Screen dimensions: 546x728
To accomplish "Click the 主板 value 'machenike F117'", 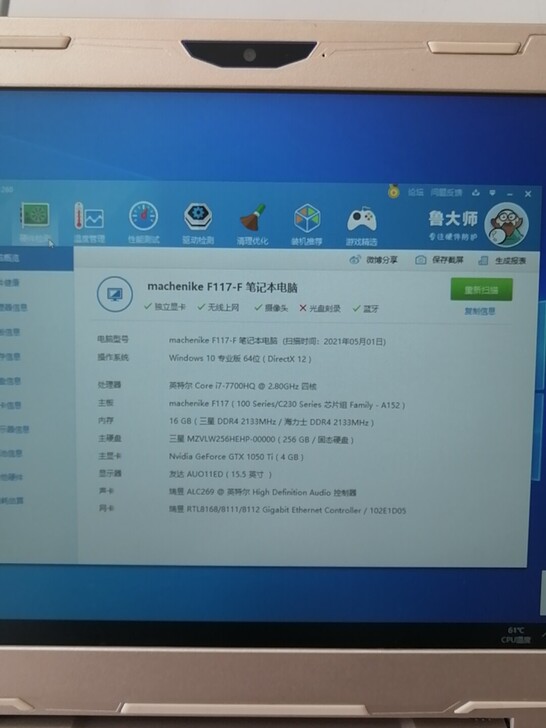I will coord(287,404).
